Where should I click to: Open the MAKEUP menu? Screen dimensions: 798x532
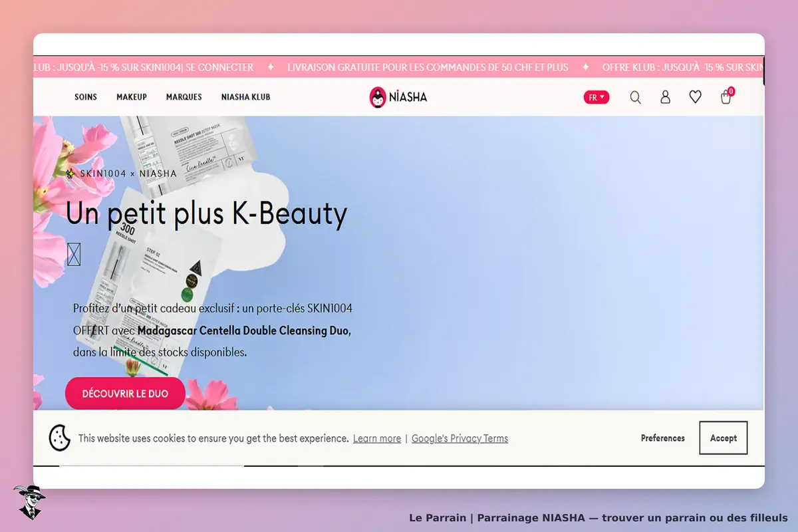click(x=132, y=97)
